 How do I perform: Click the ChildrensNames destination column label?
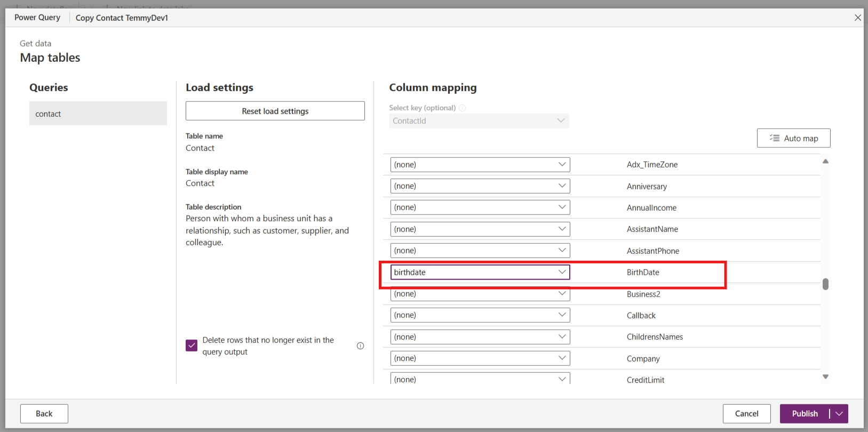point(655,337)
